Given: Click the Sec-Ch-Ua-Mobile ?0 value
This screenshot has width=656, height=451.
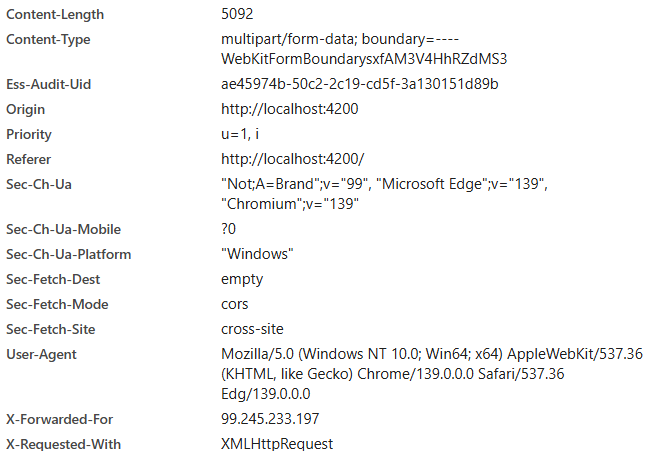Looking at the screenshot, I should pyautogui.click(x=228, y=229).
